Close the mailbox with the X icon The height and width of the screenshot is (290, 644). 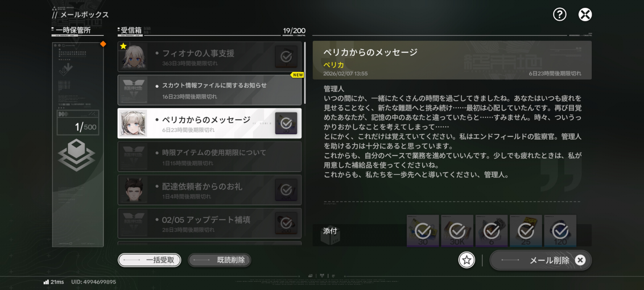coord(585,15)
